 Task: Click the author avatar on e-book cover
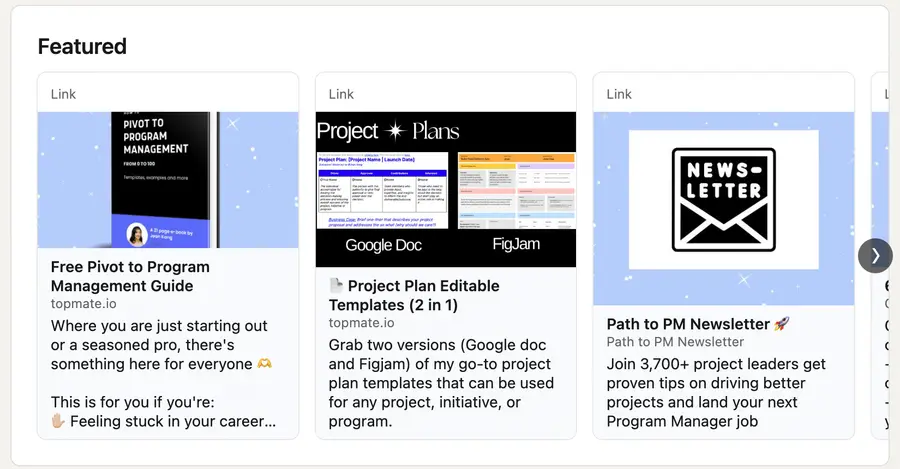click(x=137, y=234)
